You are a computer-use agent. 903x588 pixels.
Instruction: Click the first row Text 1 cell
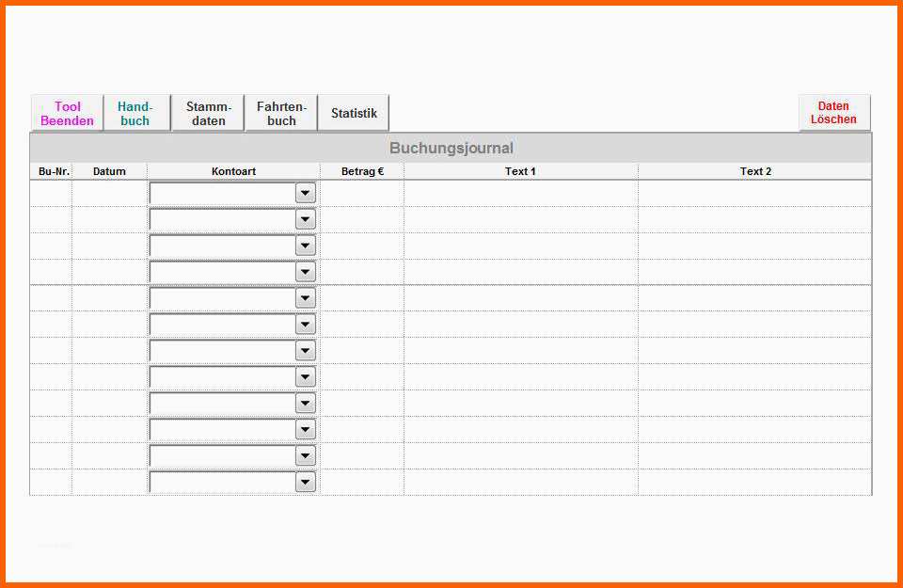coord(521,193)
